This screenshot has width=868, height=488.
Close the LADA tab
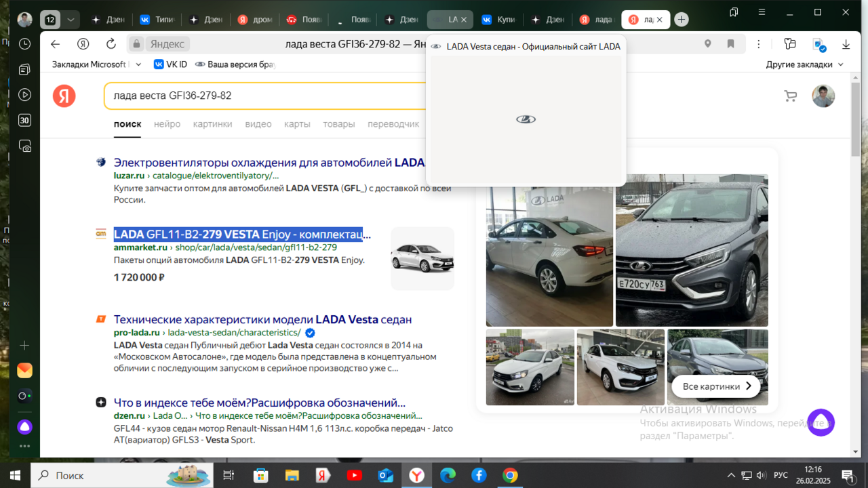pyautogui.click(x=464, y=20)
